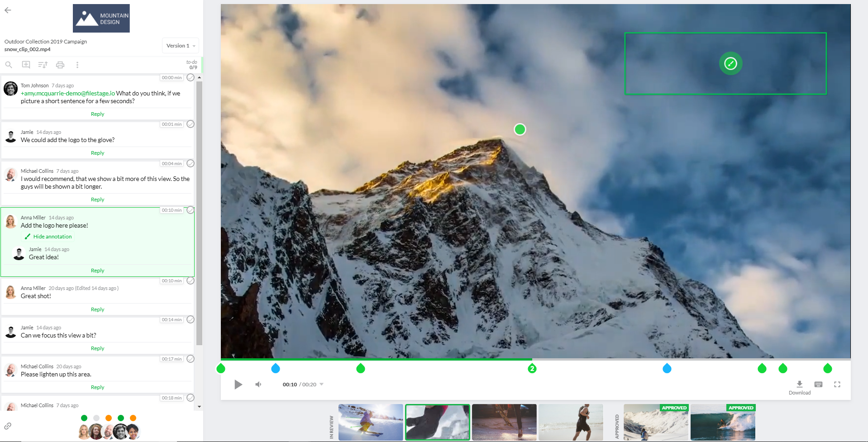Check off the 'Great shot!' comment
The width and height of the screenshot is (868, 442).
(191, 281)
